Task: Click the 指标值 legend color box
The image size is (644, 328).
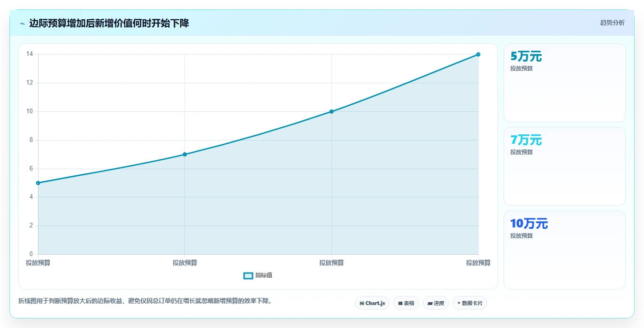Action: coord(248,275)
